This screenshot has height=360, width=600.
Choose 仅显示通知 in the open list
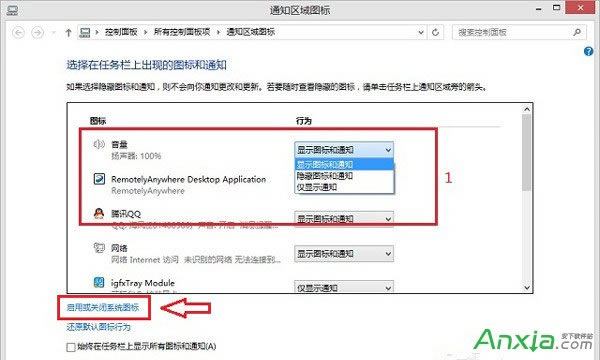344,187
